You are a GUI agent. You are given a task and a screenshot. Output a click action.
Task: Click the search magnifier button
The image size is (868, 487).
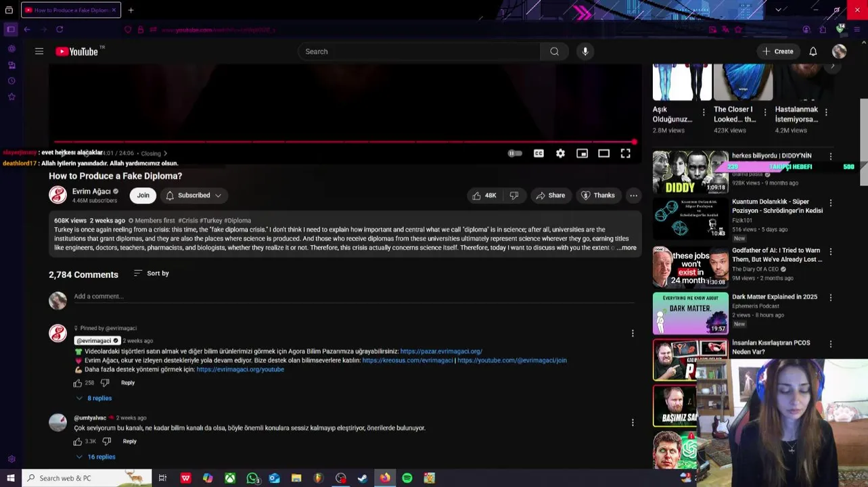click(x=554, y=51)
